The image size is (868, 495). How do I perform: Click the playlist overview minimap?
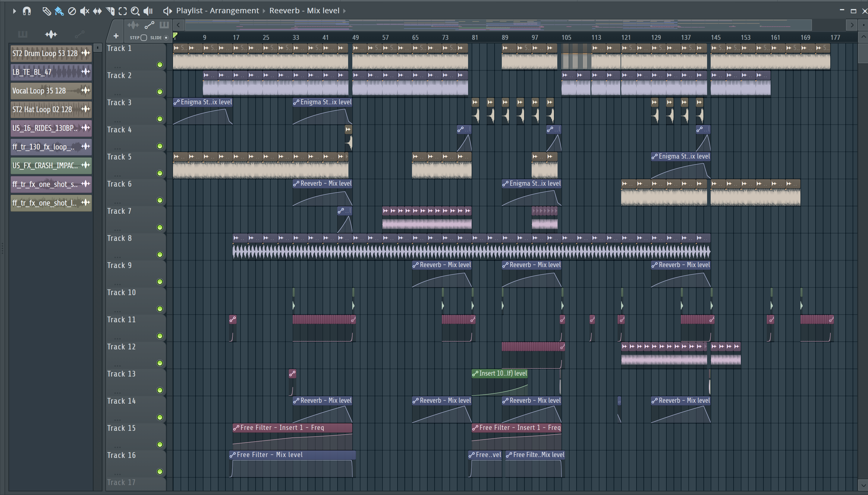tap(498, 25)
